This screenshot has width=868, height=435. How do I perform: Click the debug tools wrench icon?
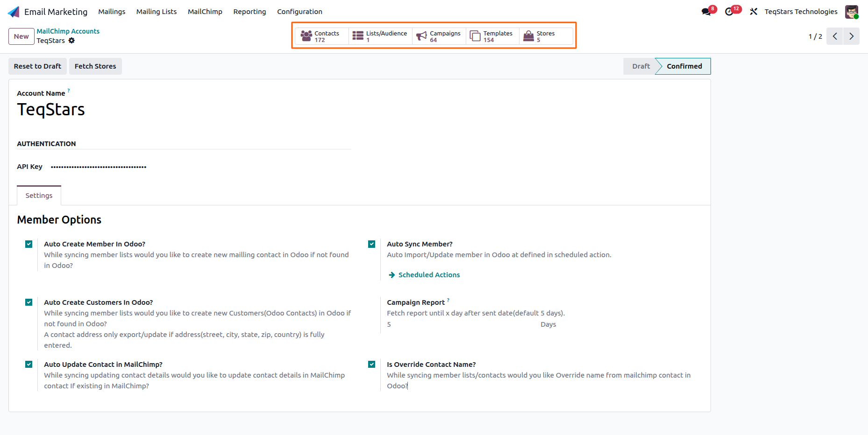point(754,12)
